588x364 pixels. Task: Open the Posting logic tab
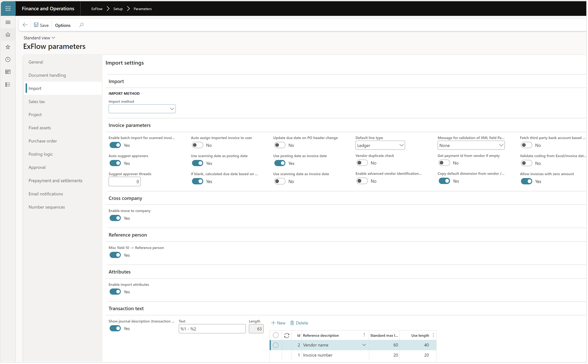click(41, 154)
